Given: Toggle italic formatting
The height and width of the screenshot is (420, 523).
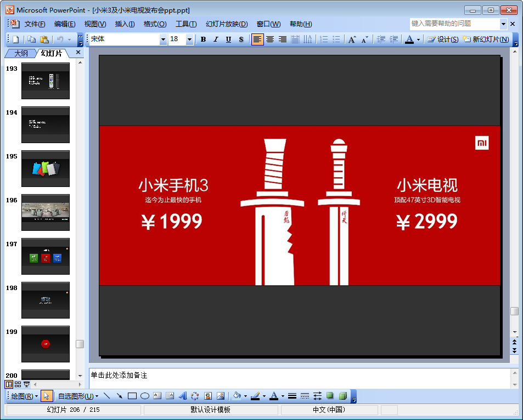Looking at the screenshot, I should [216, 39].
